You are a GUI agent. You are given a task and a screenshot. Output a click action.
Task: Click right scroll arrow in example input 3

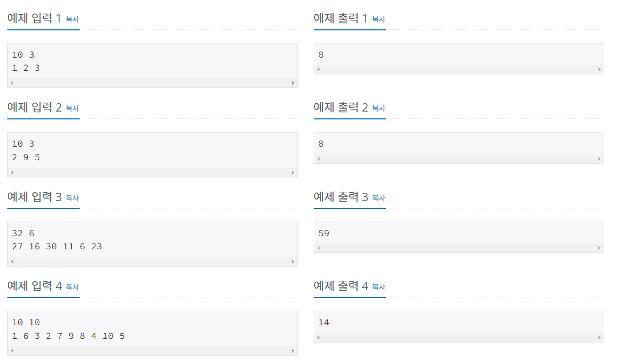293,261
